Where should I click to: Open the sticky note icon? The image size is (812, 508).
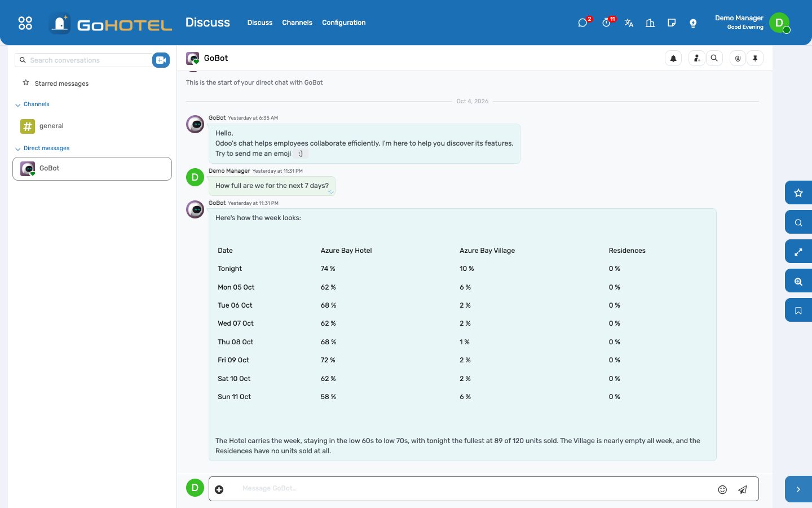click(672, 23)
